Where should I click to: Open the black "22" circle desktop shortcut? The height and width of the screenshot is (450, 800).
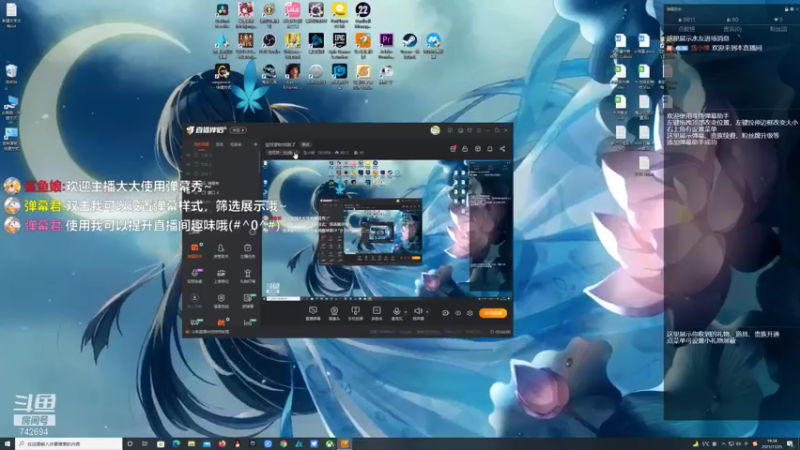point(363,10)
